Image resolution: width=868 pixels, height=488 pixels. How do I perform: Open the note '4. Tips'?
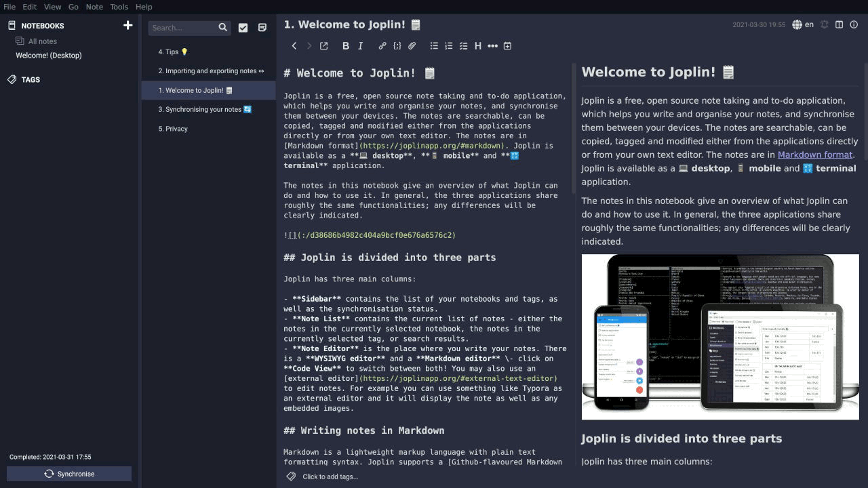tap(208, 52)
